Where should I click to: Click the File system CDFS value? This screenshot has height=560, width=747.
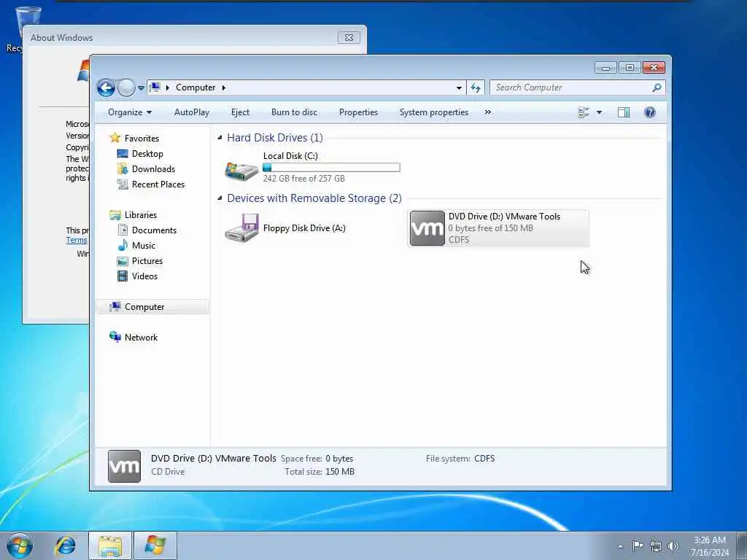pyautogui.click(x=484, y=459)
